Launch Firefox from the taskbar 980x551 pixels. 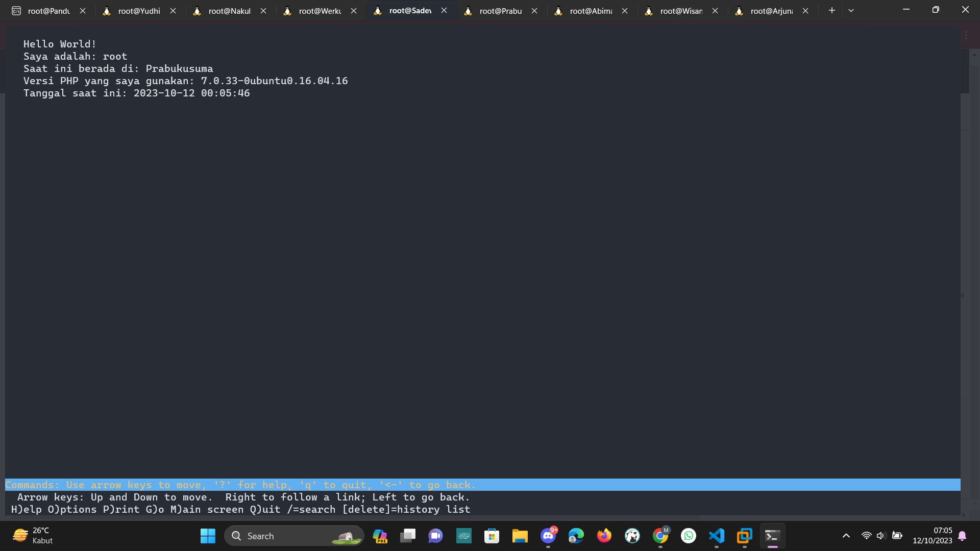pos(604,536)
